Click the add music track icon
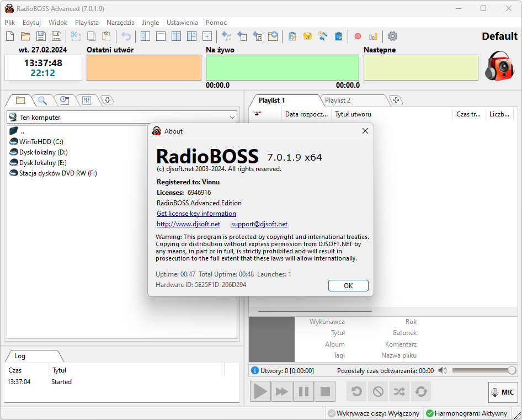 226,36
